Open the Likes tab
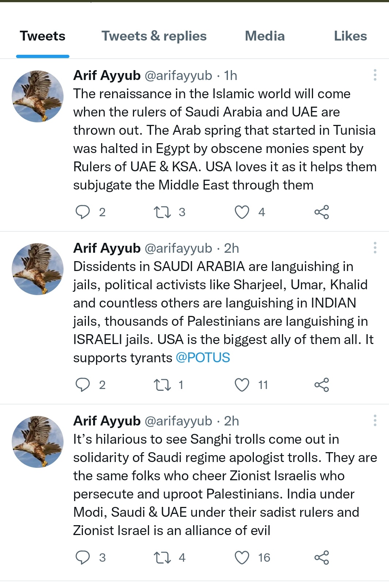Screen dimensions: 389x588 coord(350,36)
